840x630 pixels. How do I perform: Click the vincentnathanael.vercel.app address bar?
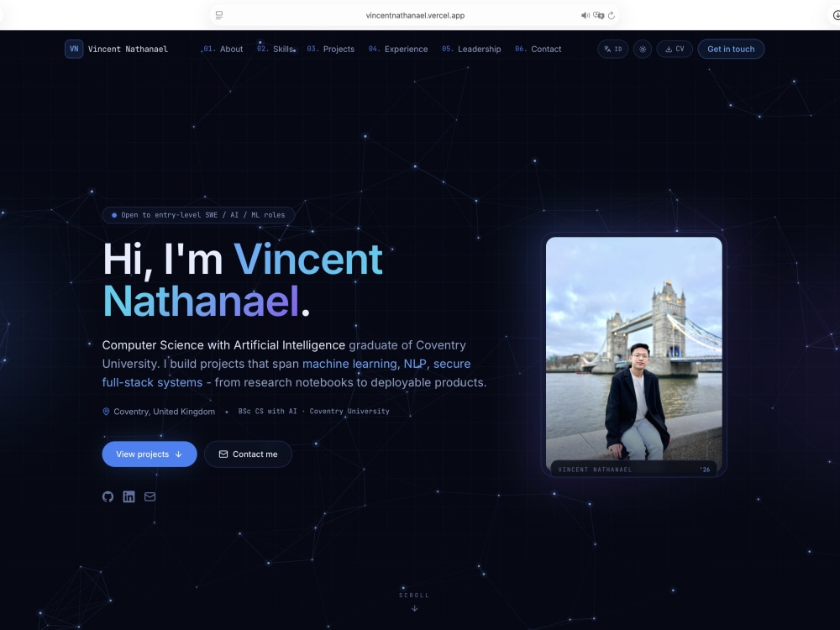coord(415,15)
